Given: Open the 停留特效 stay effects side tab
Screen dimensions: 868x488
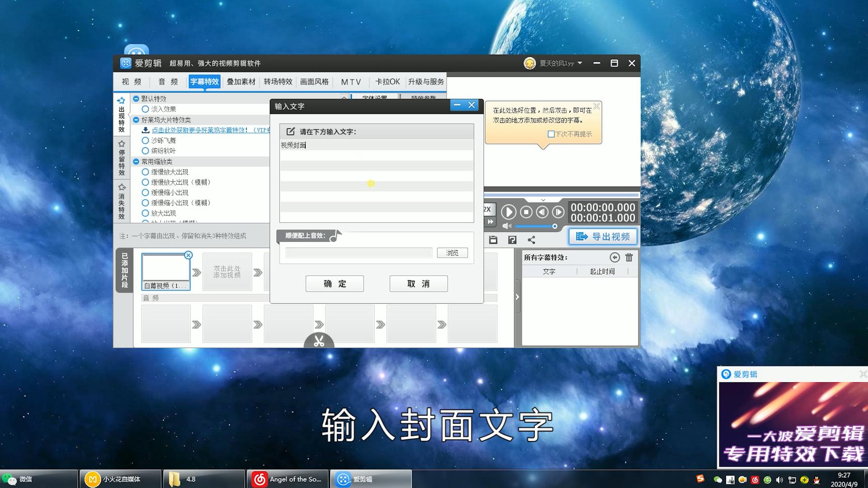Looking at the screenshot, I should tap(121, 158).
